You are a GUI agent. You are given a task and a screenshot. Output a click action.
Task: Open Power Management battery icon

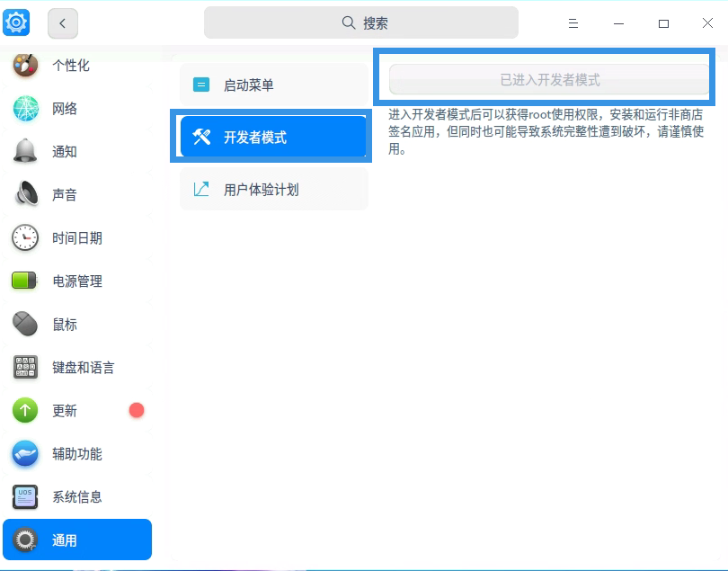coord(25,281)
